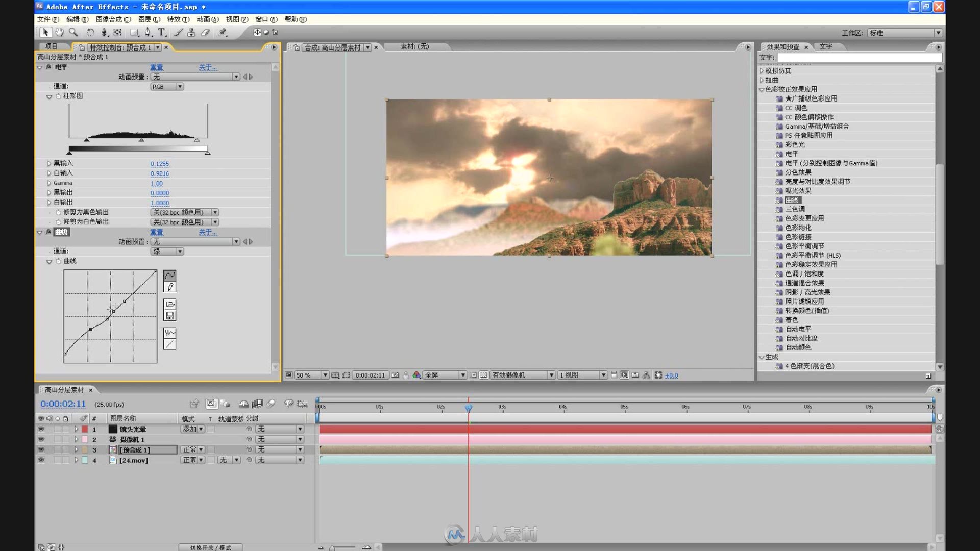
Task: Open the 1 视图 layout dropdown
Action: 582,375
